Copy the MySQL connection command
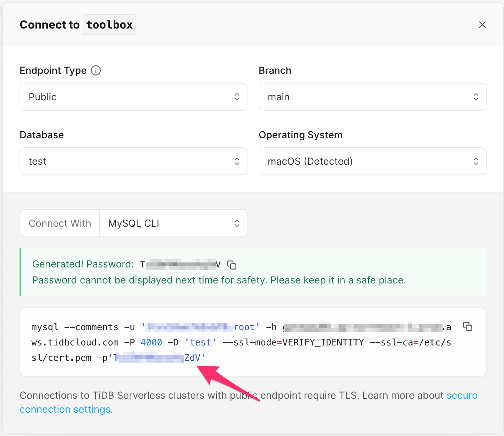The width and height of the screenshot is (504, 436). 467,327
